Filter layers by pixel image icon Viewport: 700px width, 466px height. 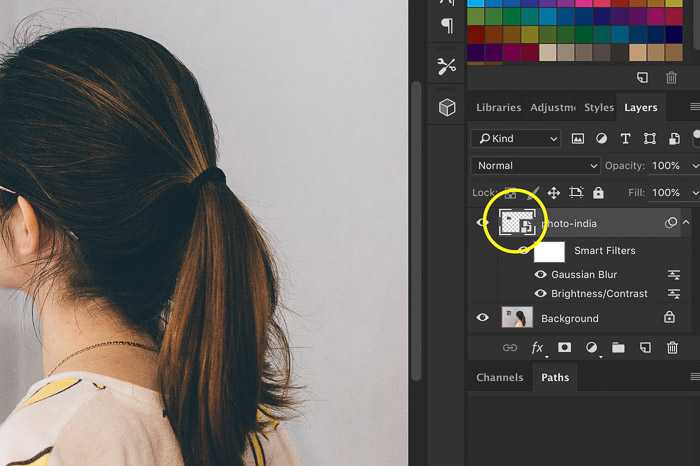tap(578, 139)
